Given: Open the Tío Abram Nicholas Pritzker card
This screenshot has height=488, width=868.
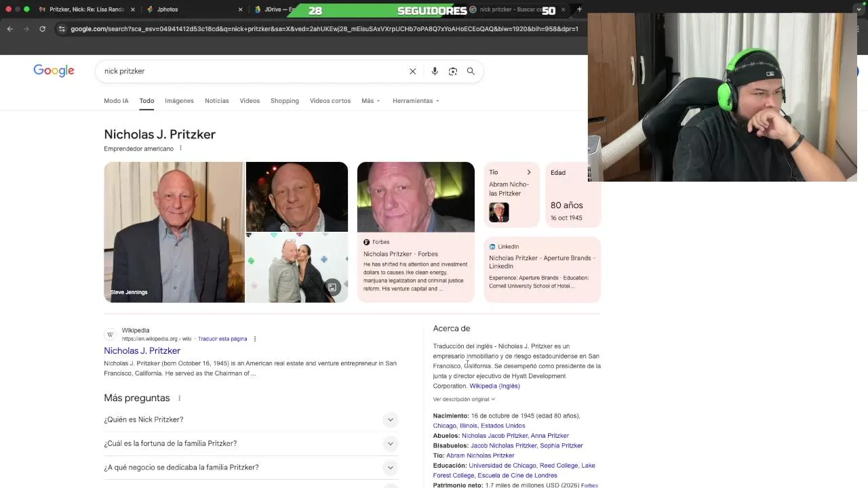Looking at the screenshot, I should [511, 195].
